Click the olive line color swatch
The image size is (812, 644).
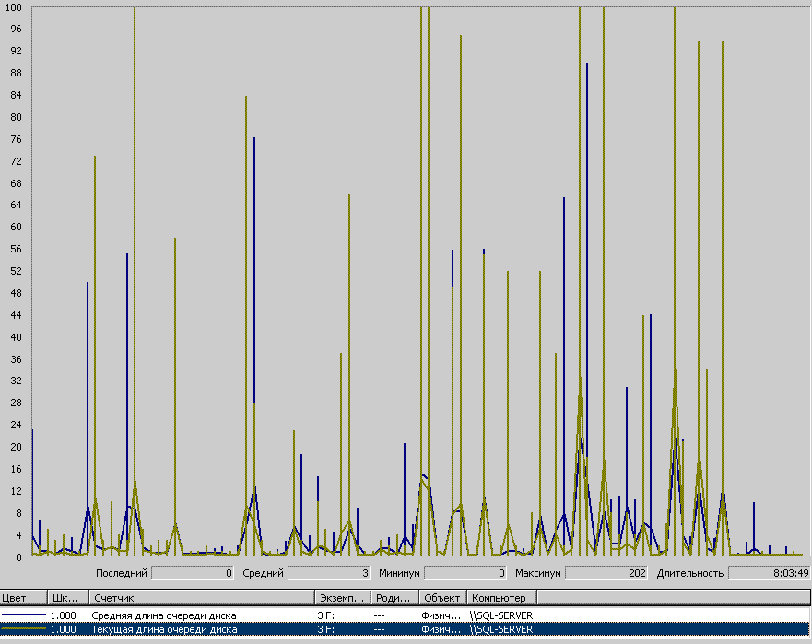(x=22, y=629)
